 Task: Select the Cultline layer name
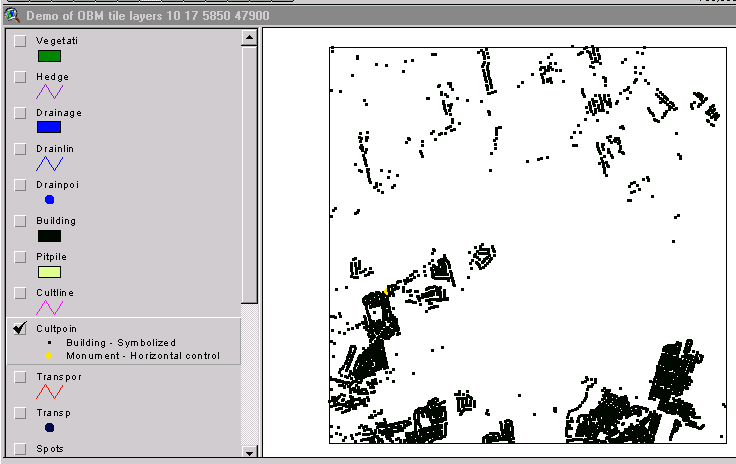pyautogui.click(x=55, y=293)
